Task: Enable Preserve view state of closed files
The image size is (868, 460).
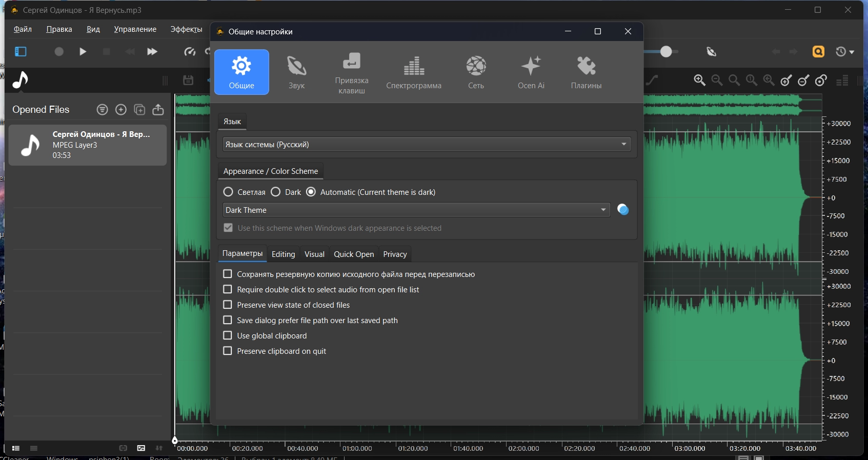Action: [x=228, y=305]
